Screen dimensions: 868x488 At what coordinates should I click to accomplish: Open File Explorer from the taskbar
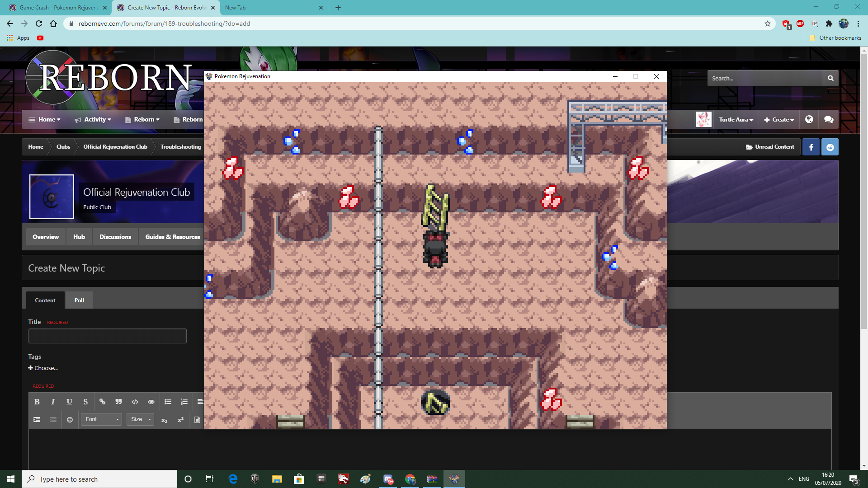coord(277,479)
